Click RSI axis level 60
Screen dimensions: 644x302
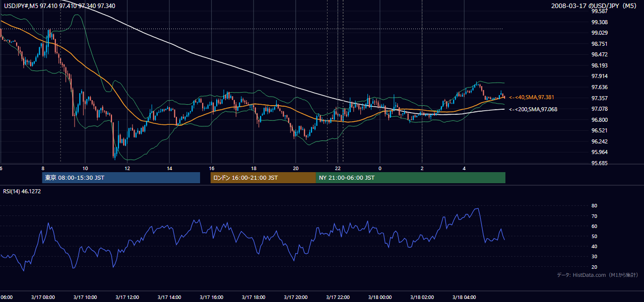click(594, 226)
